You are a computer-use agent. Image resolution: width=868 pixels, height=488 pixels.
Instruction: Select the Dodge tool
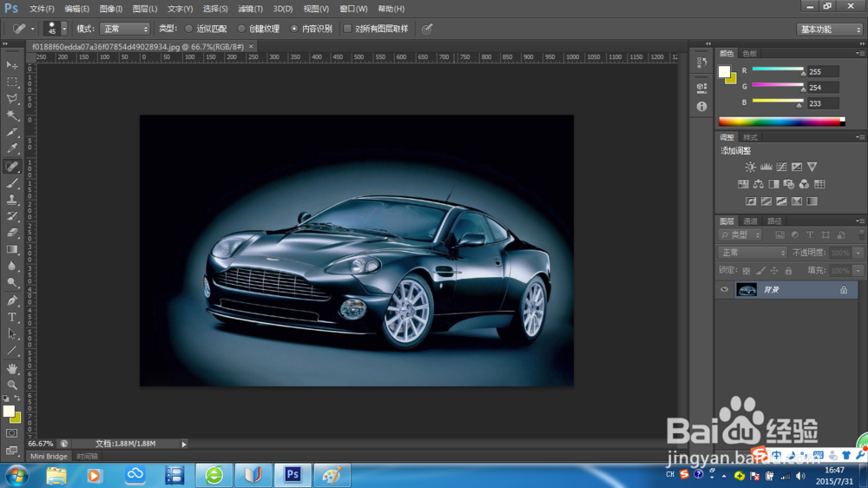[x=11, y=282]
